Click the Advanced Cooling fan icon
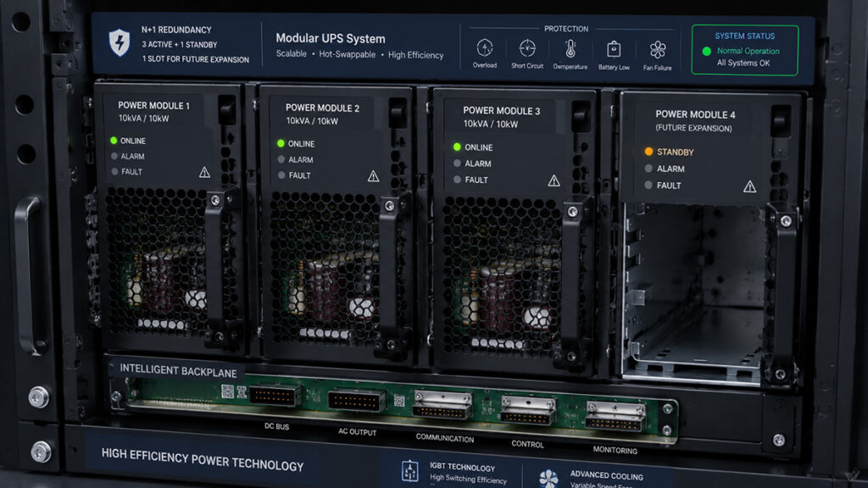Viewport: 868px width, 488px height. click(548, 480)
